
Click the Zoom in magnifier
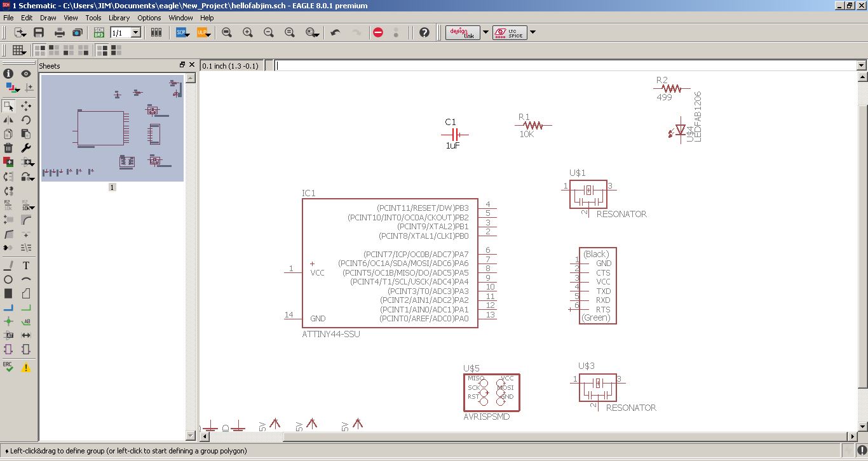point(248,32)
